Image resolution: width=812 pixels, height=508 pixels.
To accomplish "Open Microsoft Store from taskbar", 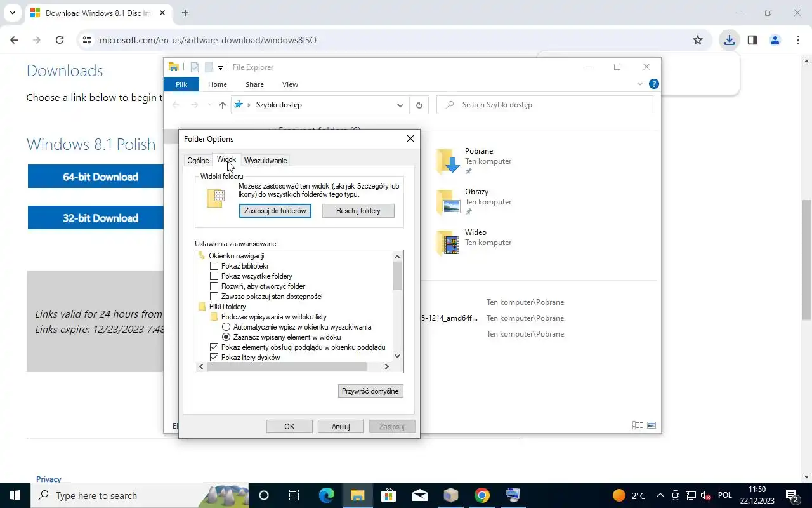I will tap(388, 495).
